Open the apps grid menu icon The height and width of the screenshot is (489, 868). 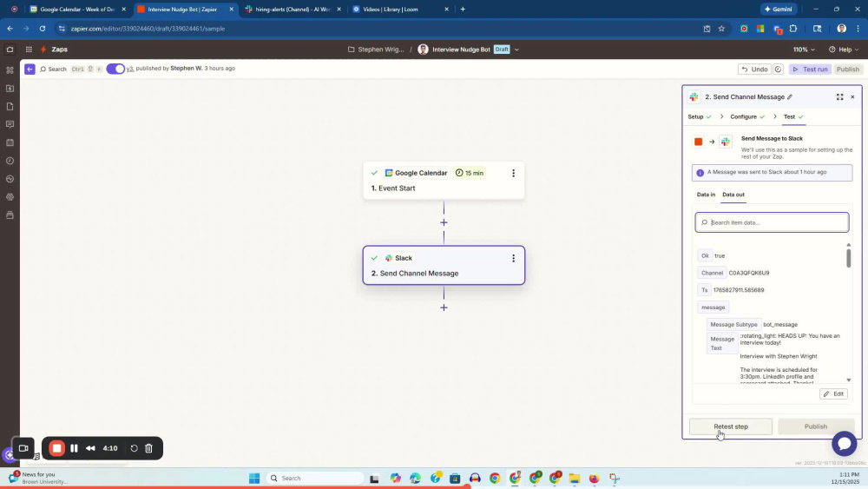pos(29,50)
